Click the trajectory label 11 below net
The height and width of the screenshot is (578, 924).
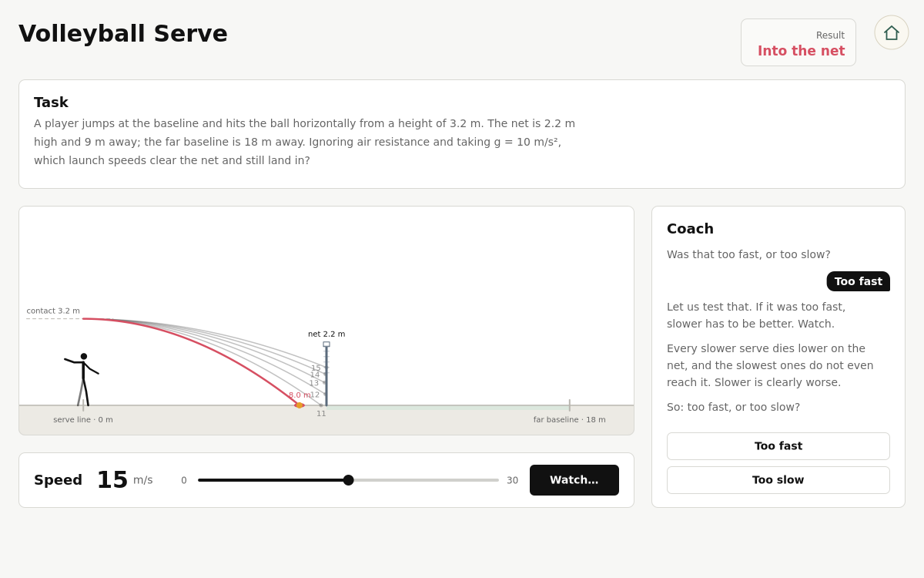click(x=321, y=414)
